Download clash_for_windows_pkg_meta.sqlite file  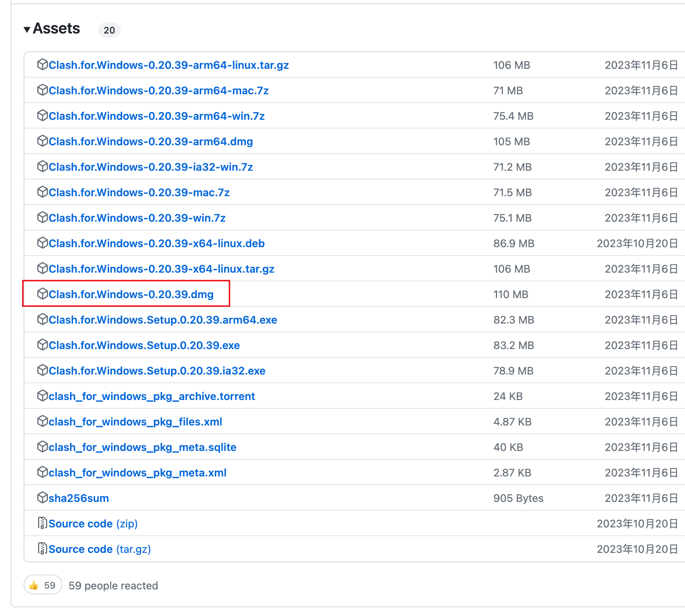pyautogui.click(x=142, y=447)
